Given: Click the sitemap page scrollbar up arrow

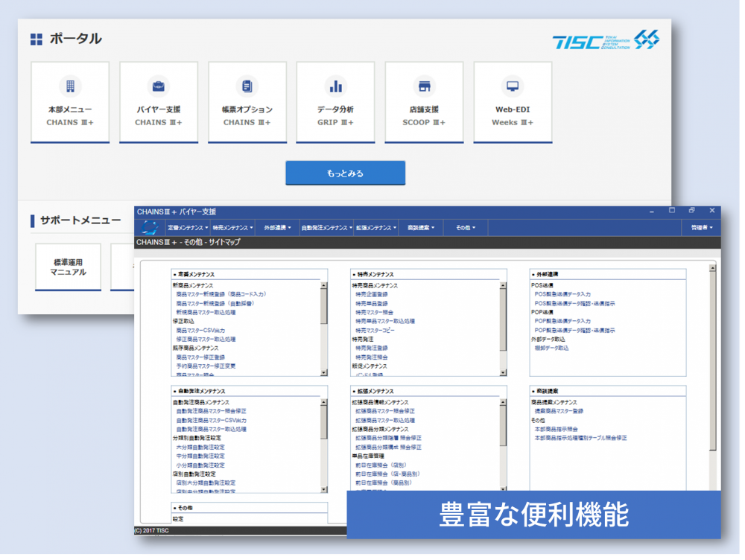Looking at the screenshot, I should click(x=713, y=268).
